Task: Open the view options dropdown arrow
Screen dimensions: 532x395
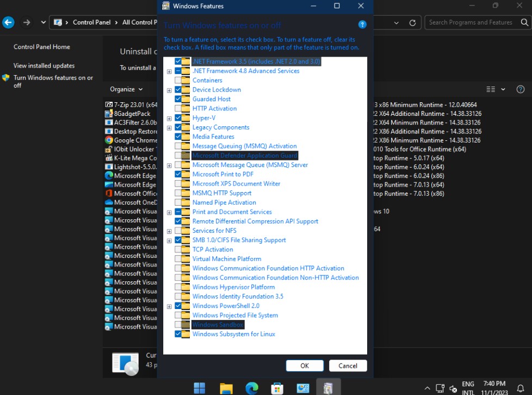Action: click(503, 89)
